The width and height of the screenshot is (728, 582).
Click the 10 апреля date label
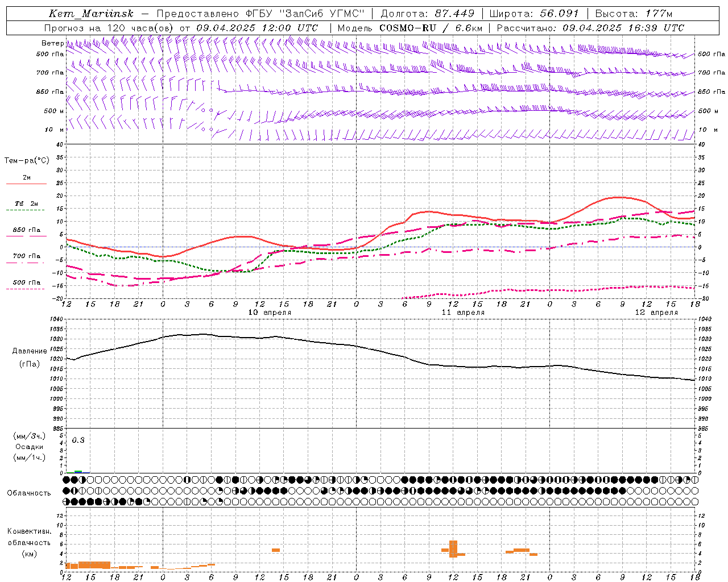[x=270, y=312]
